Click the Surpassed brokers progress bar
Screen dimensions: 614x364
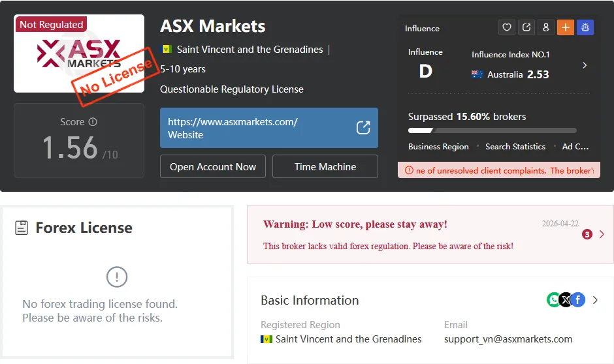click(493, 130)
